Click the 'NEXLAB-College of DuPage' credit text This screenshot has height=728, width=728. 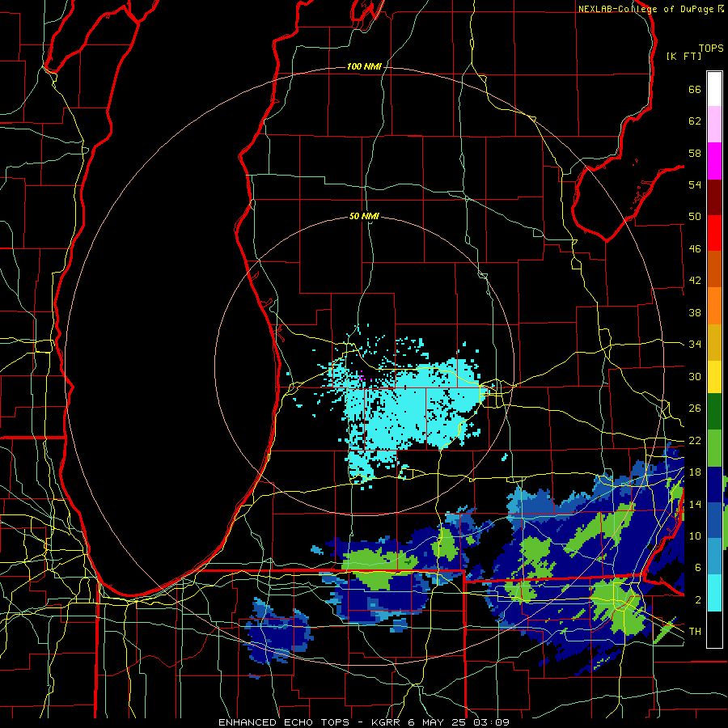(645, 9)
